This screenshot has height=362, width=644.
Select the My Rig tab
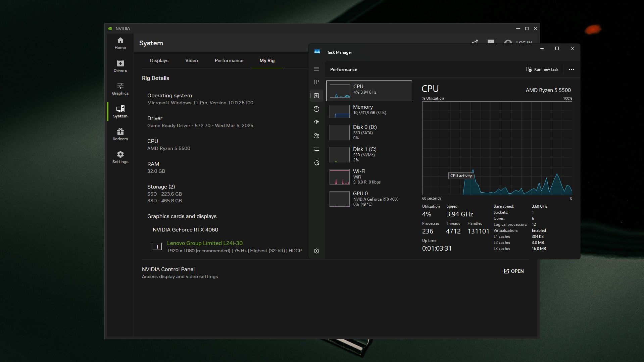coord(267,60)
